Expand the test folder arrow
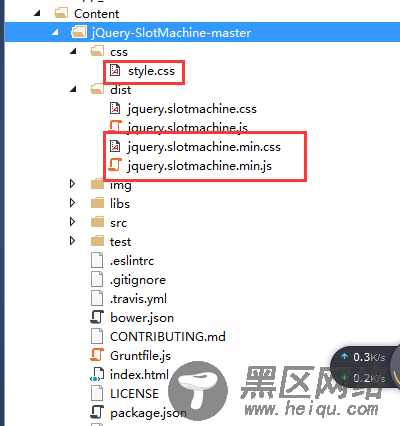 coord(72,241)
